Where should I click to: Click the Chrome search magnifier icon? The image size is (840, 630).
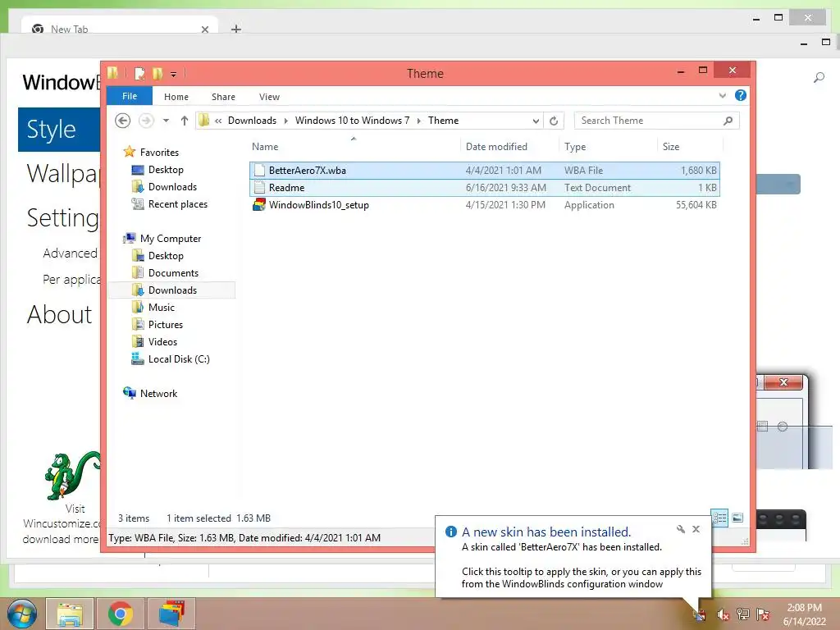tap(819, 78)
